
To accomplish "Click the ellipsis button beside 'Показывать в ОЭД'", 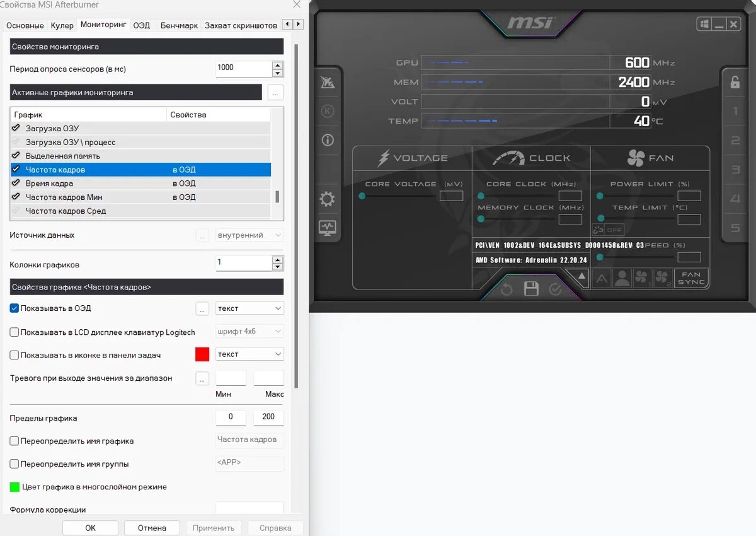I will [202, 308].
